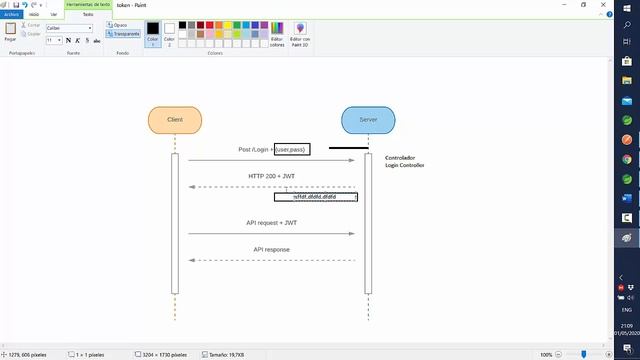640x360 pixels.
Task: Select Opaco background option
Action: tap(118, 25)
